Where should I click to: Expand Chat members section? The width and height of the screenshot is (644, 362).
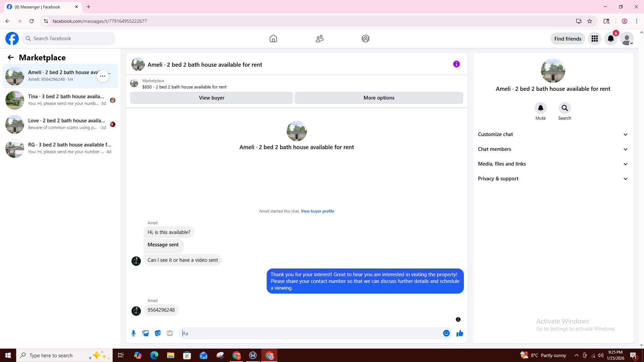[553, 149]
